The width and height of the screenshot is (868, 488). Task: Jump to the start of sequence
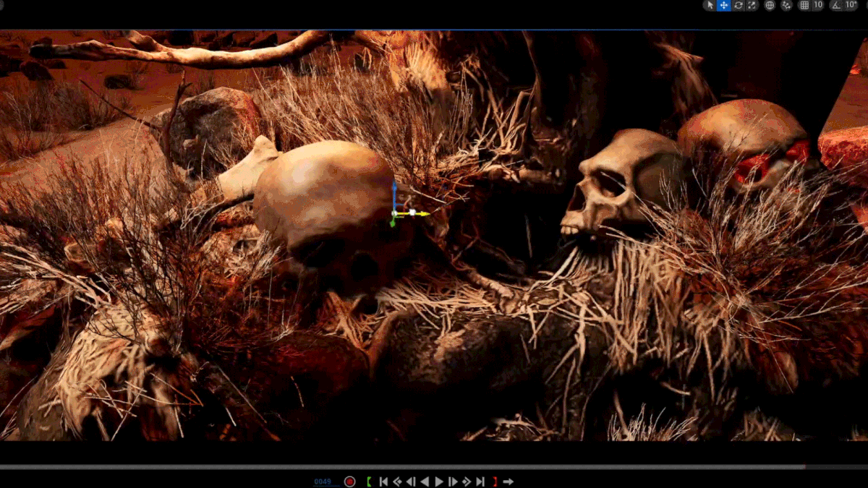383,481
